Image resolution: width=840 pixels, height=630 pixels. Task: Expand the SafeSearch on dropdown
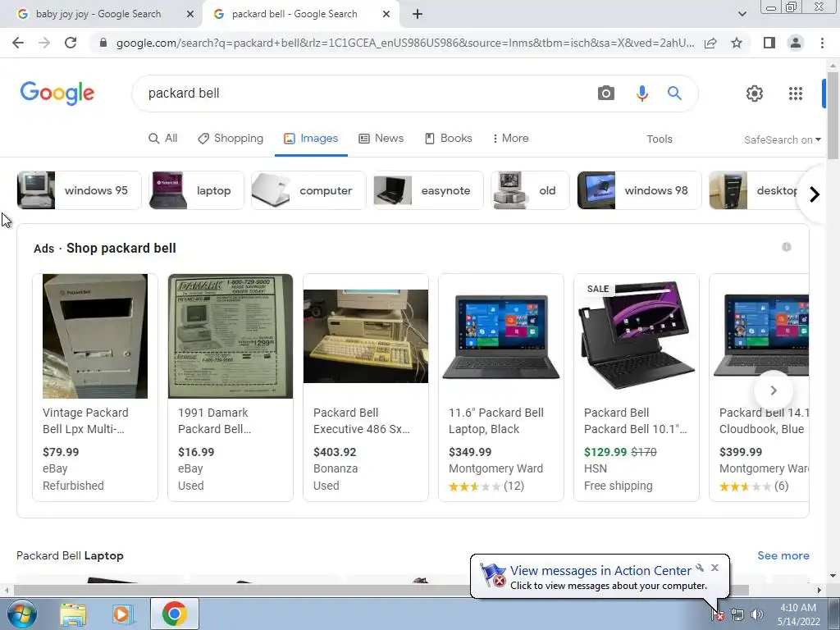click(782, 139)
